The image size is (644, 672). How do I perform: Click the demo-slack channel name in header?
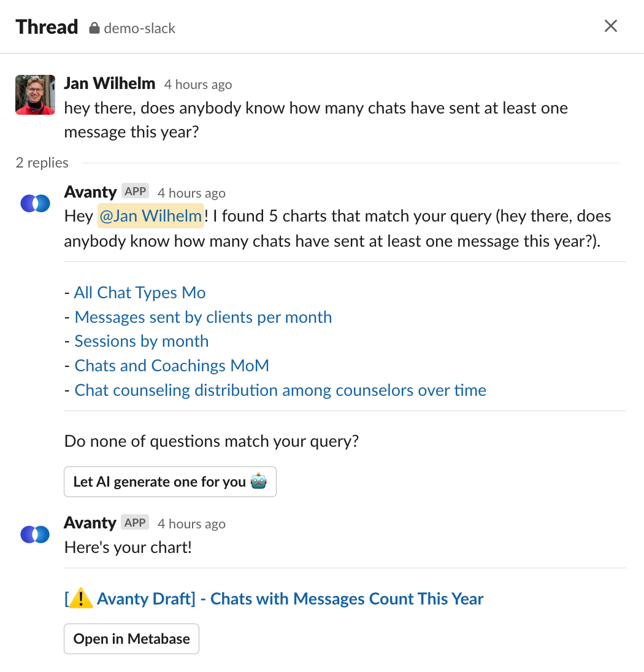tap(140, 28)
